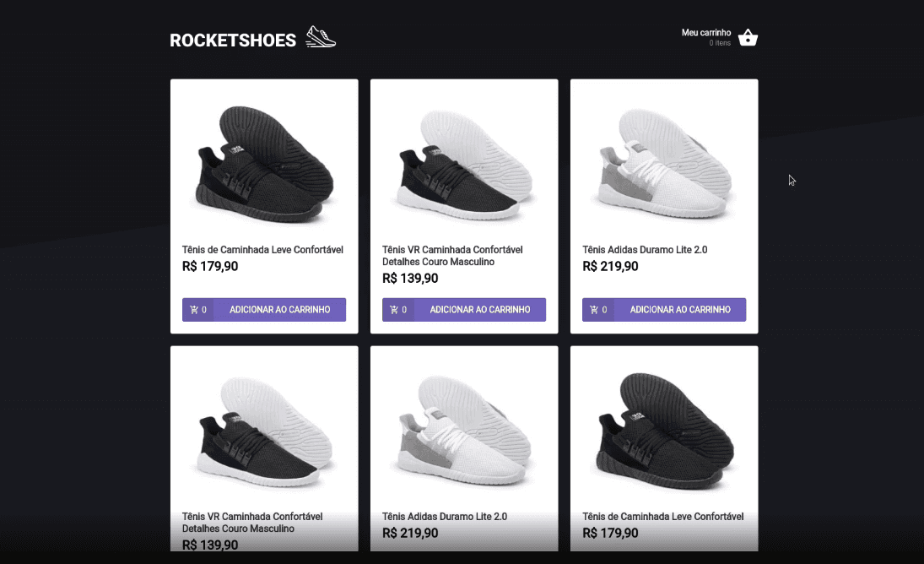924x564 pixels.
Task: Click second-row white and grey sneaker image
Action: coord(464,428)
